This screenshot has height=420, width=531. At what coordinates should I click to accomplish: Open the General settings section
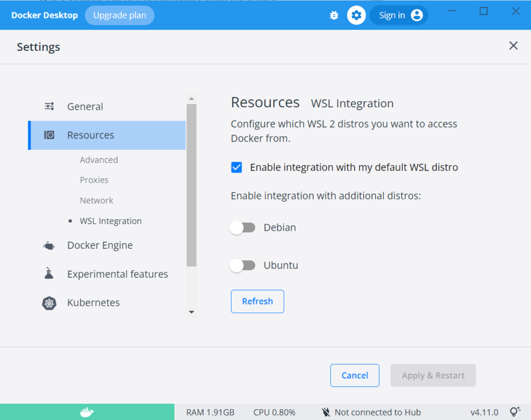[x=85, y=106]
